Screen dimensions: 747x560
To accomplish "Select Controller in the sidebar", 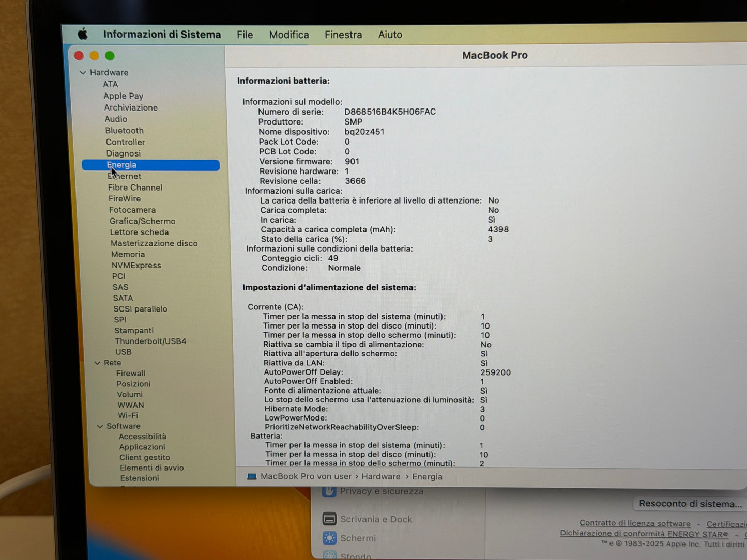I will (126, 142).
